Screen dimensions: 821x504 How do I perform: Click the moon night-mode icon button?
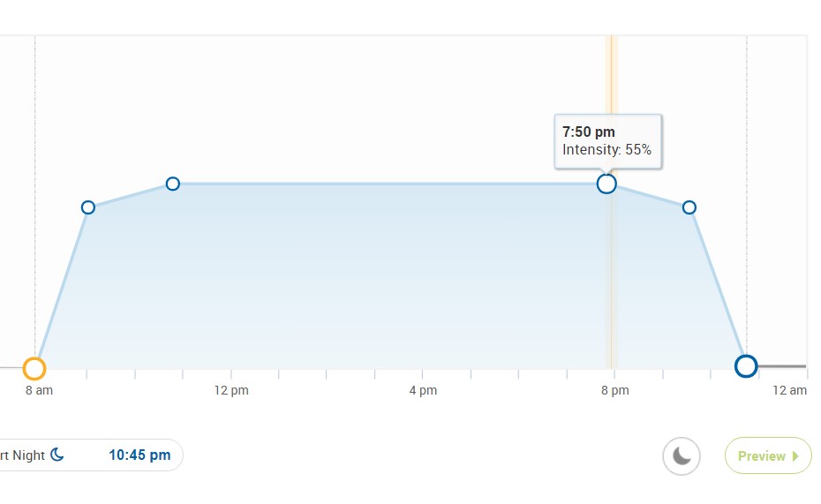682,456
